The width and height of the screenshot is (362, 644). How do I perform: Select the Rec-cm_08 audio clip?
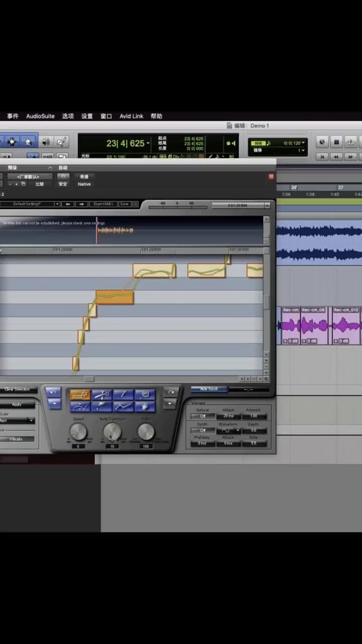pyautogui.click(x=314, y=326)
